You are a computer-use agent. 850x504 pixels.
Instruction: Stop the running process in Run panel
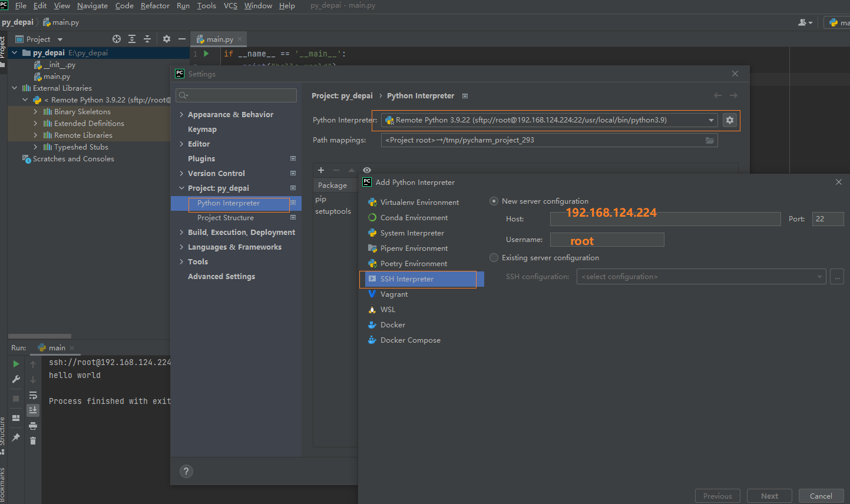click(16, 399)
